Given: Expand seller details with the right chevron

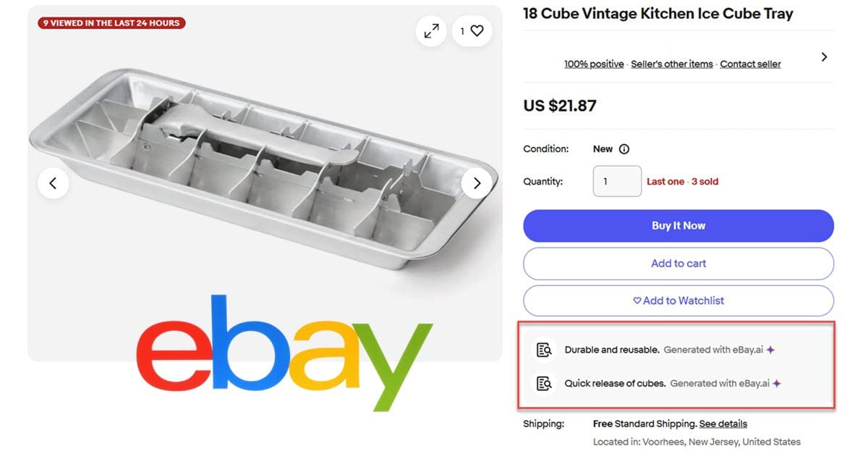Looking at the screenshot, I should (x=824, y=57).
